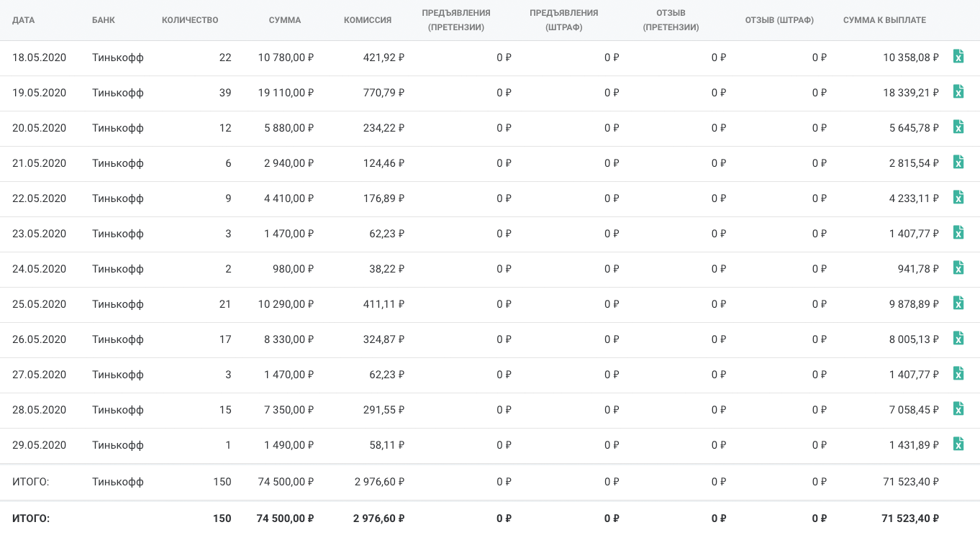This screenshot has width=980, height=535.
Task: Click Тинькофф in the 20.05.2020 row
Action: (x=118, y=128)
